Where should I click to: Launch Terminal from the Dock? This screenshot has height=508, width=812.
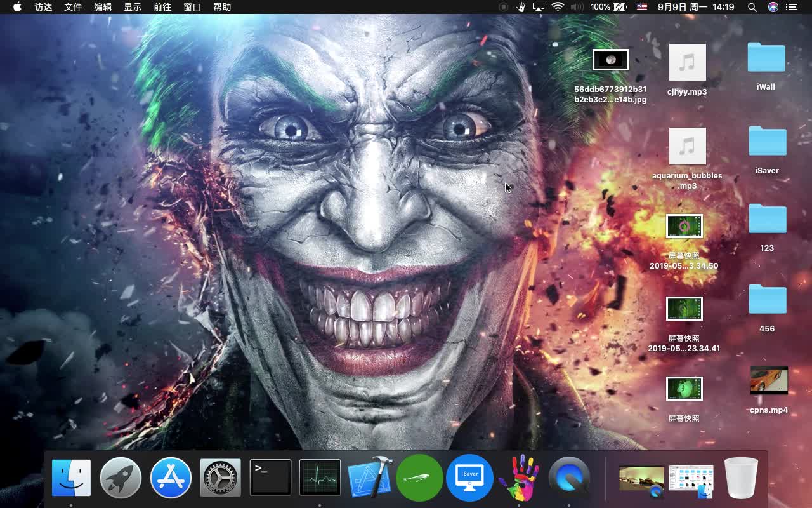(270, 478)
